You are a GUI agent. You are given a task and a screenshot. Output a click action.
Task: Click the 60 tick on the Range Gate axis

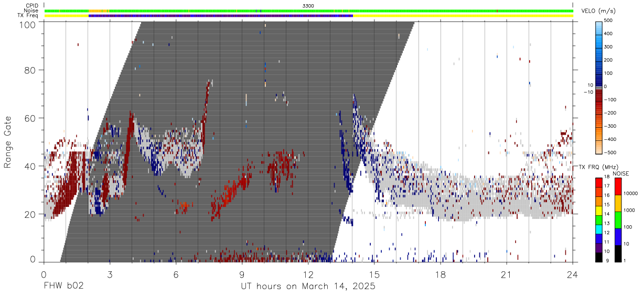(30, 118)
